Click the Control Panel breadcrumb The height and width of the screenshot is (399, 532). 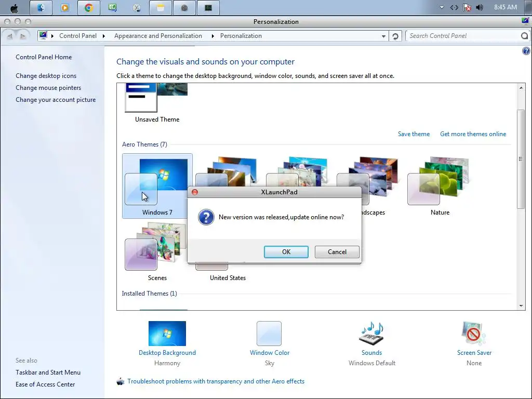point(78,36)
